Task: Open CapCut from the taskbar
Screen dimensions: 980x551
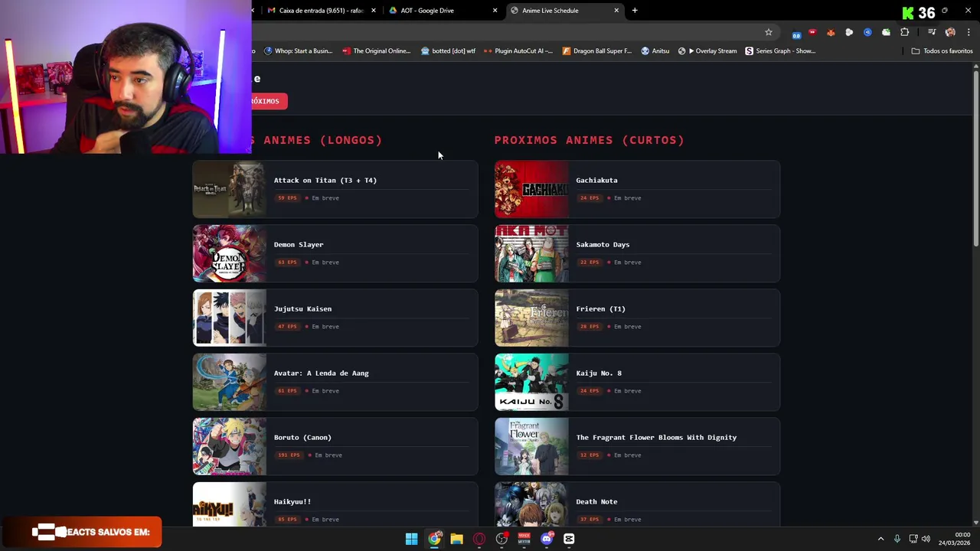Action: click(x=569, y=539)
